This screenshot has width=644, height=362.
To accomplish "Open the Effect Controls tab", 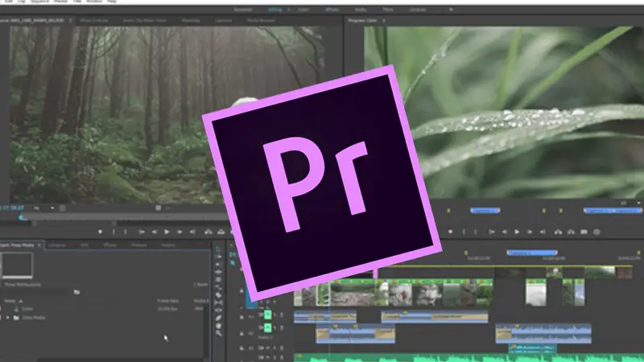I will [94, 20].
